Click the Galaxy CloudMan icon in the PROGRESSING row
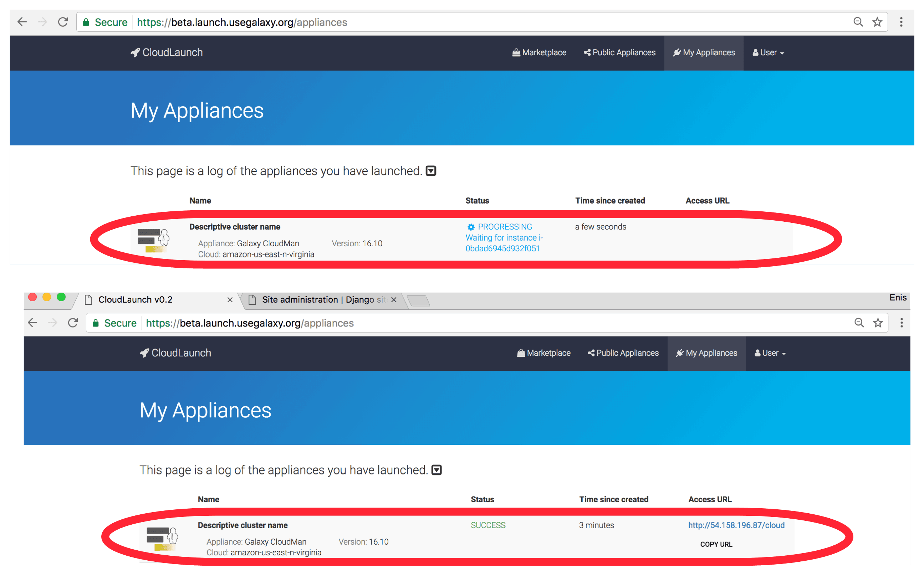This screenshot has height=576, width=924. point(153,240)
